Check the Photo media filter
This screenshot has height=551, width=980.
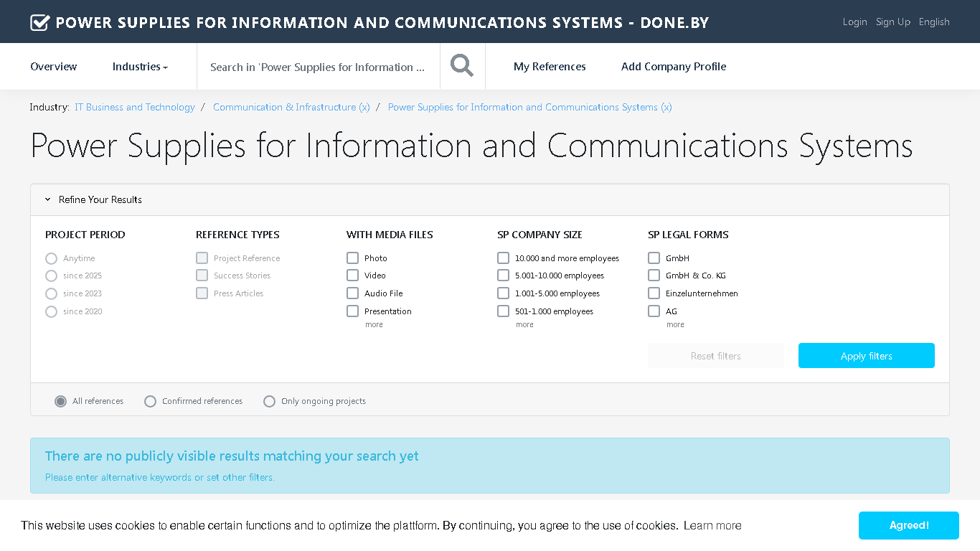point(352,258)
